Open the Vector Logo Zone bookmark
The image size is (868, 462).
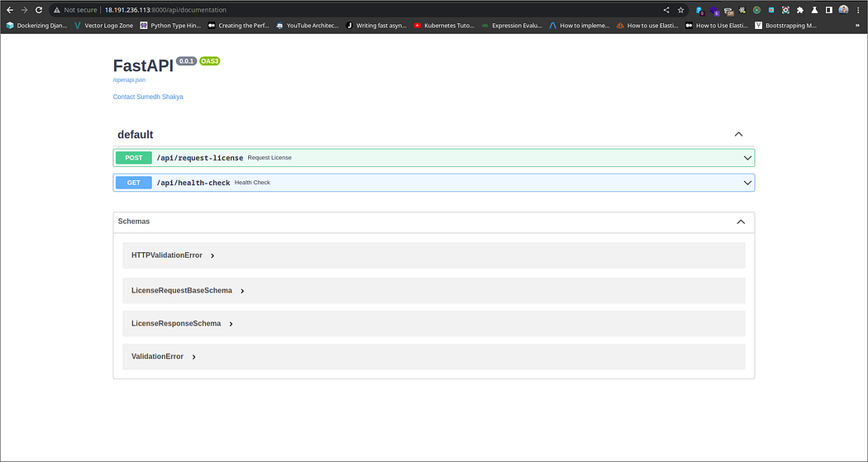click(103, 26)
